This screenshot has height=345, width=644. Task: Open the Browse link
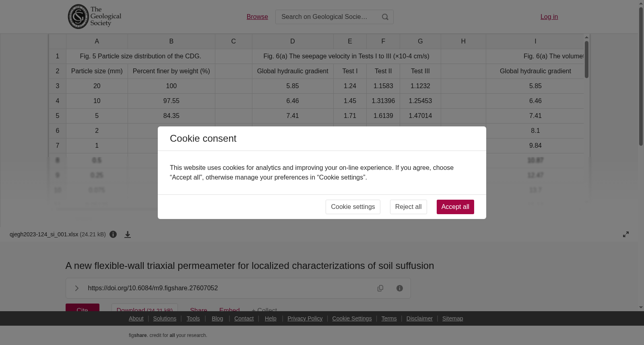coord(257,17)
